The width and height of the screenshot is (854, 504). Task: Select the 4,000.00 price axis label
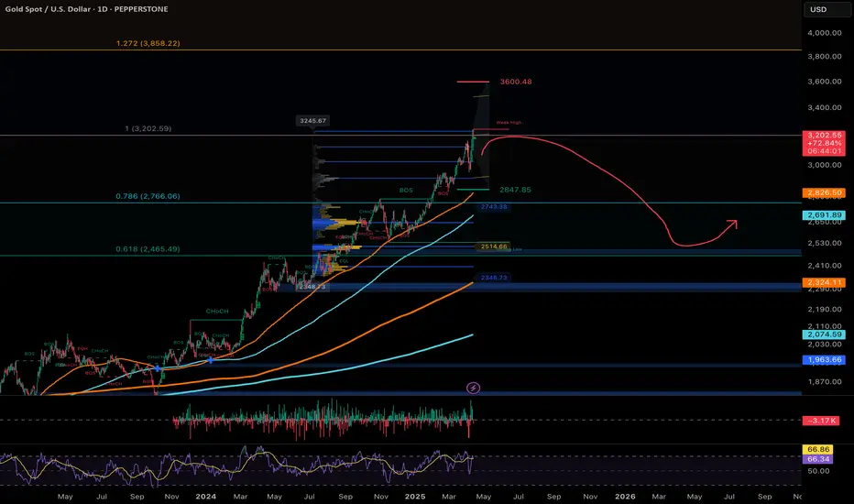click(x=825, y=33)
